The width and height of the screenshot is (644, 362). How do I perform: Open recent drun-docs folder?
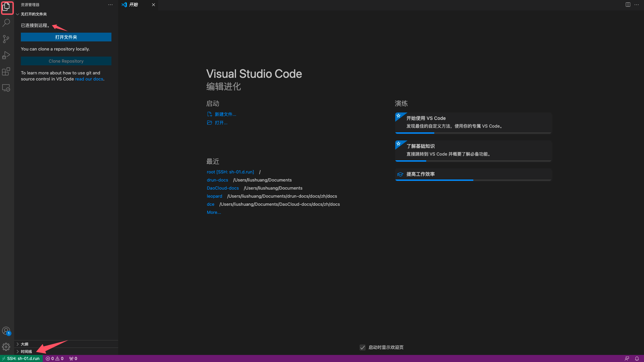pyautogui.click(x=217, y=180)
